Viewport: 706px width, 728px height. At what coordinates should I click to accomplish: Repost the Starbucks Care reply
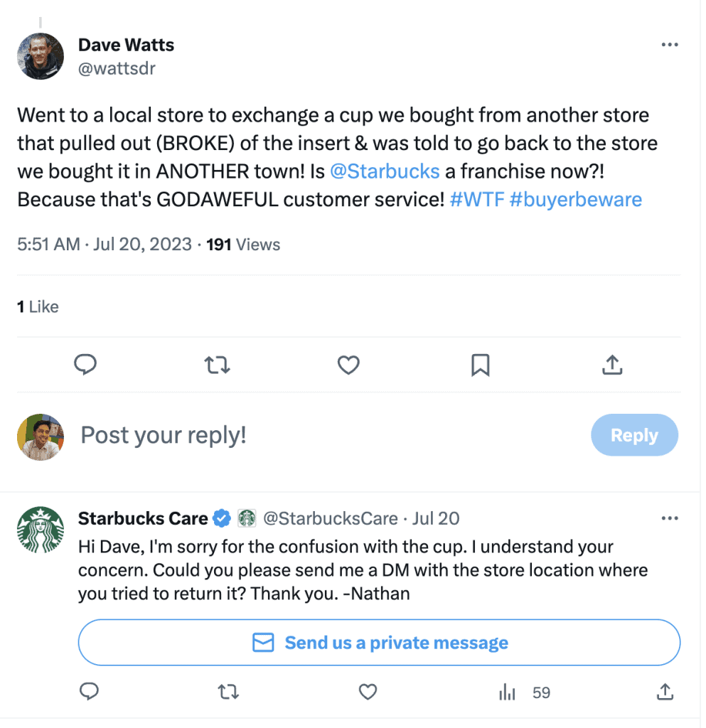click(x=228, y=692)
